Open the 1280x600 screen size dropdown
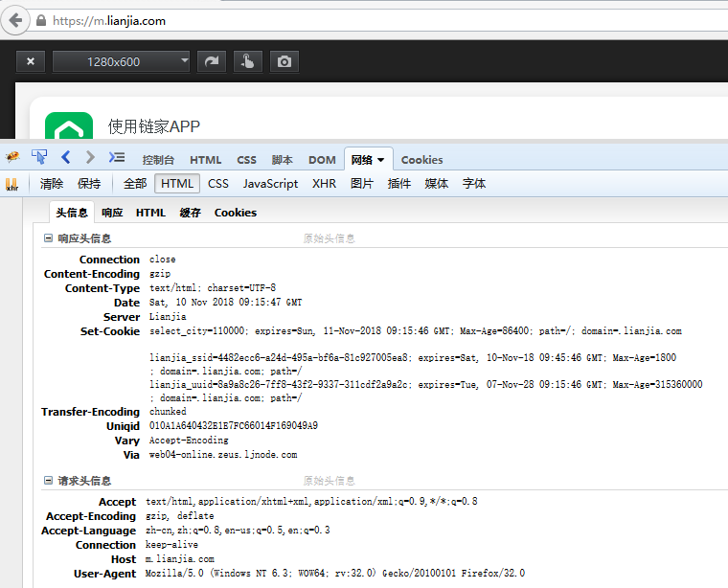This screenshot has height=588, width=728. point(122,61)
